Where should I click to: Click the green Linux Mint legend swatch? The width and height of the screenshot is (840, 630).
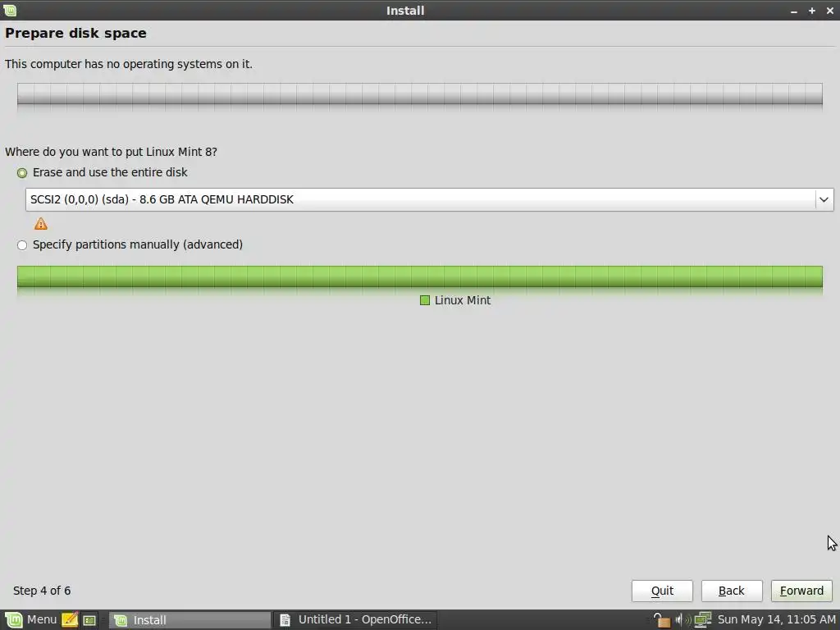point(425,300)
